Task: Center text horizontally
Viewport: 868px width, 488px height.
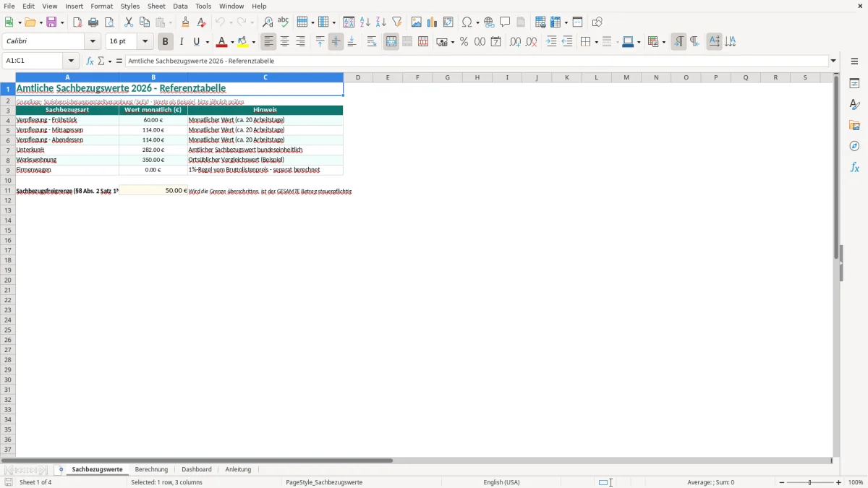Action: (x=284, y=42)
